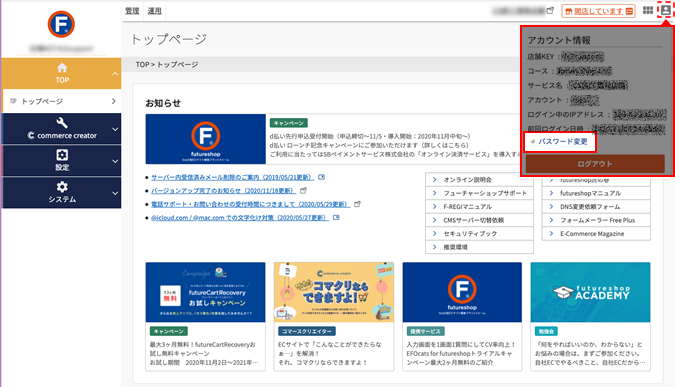Image resolution: width=675 pixels, height=387 pixels.
Task: Click the オンライン説明会 quick link
Action: point(479,180)
